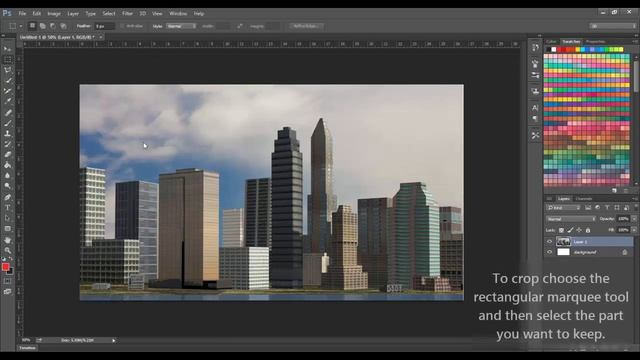
Task: Select the Eraser tool
Action: [7, 155]
